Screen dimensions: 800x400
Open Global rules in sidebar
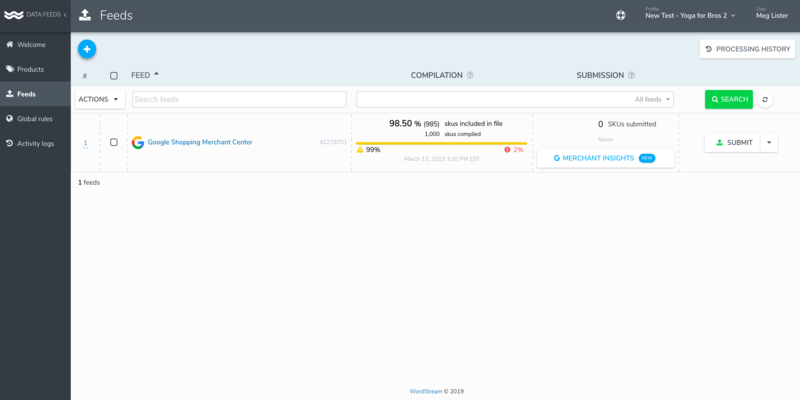coord(35,119)
